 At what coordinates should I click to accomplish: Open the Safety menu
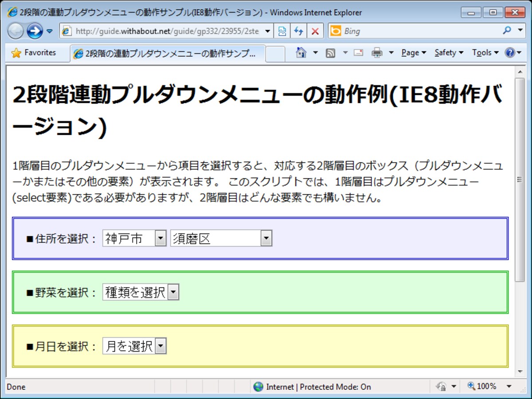click(449, 53)
